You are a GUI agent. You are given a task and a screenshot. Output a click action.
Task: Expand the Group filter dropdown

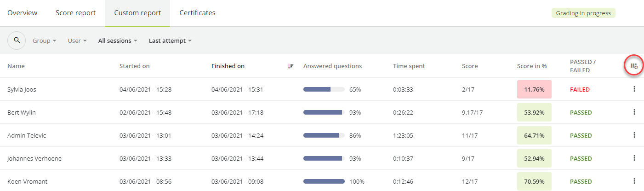(x=44, y=41)
